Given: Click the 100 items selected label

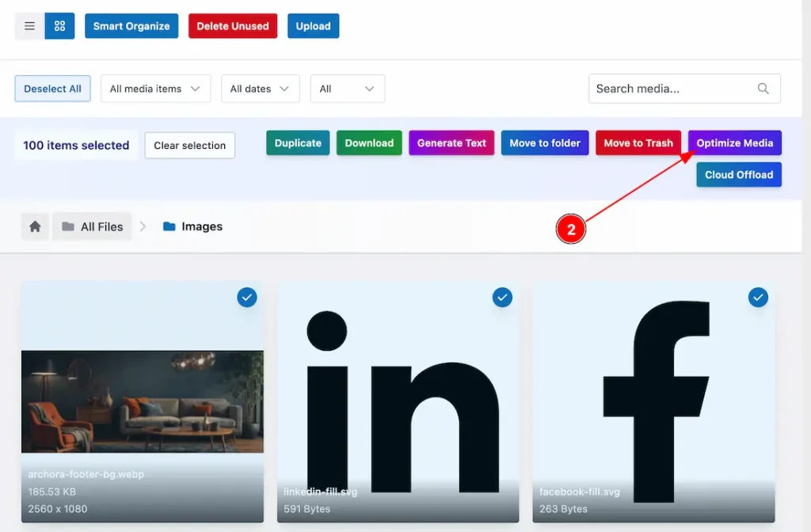Looking at the screenshot, I should [x=76, y=146].
